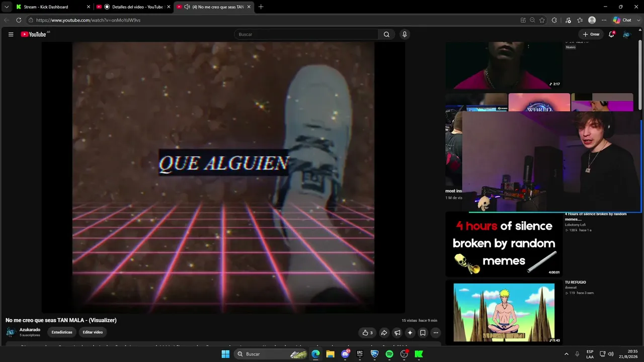The height and width of the screenshot is (362, 644).
Task: Open the favorites list star icon
Action: coord(580,20)
